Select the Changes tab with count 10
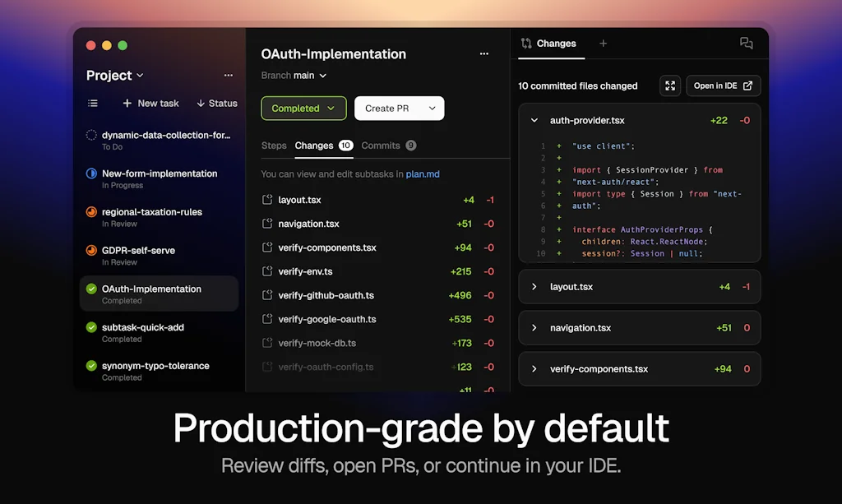 pos(323,146)
